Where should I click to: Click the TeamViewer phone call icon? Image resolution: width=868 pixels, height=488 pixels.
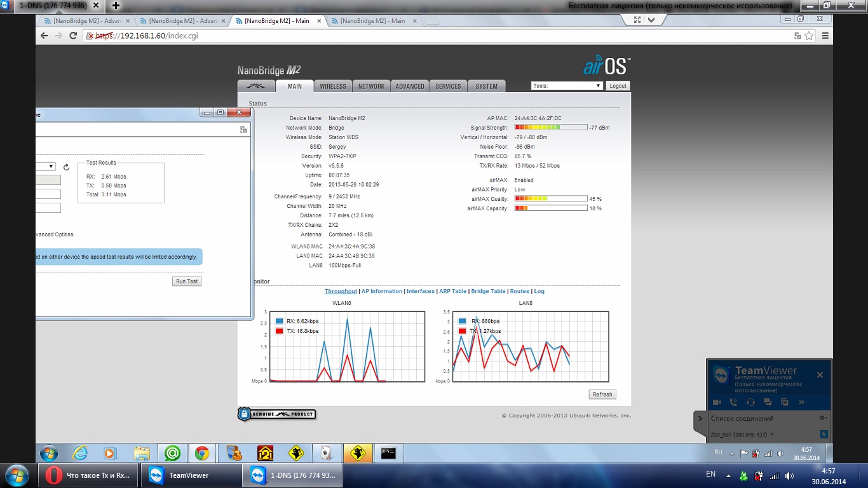click(733, 402)
